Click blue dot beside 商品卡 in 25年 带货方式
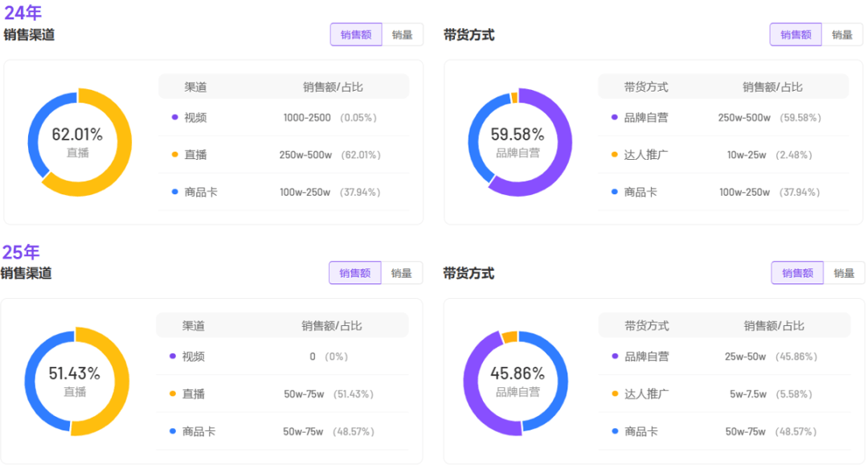This screenshot has width=868, height=465. click(x=615, y=430)
